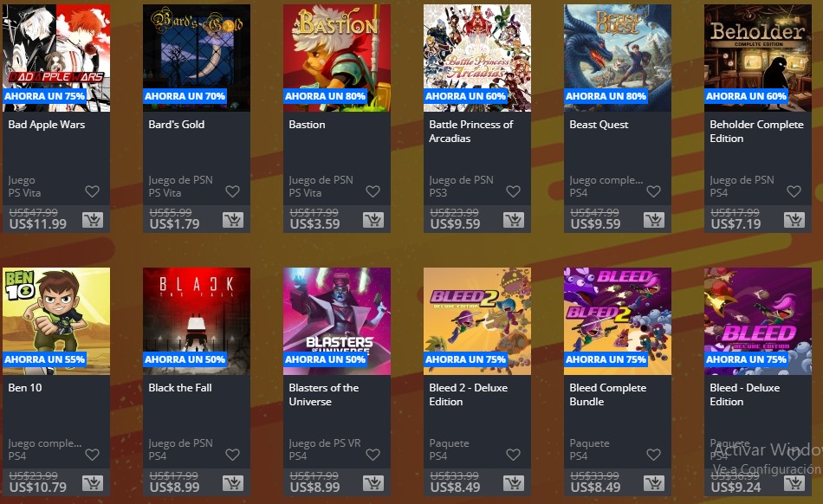The image size is (823, 504).
Task: Add Bard's Gold to shopping cart
Action: coord(232,219)
